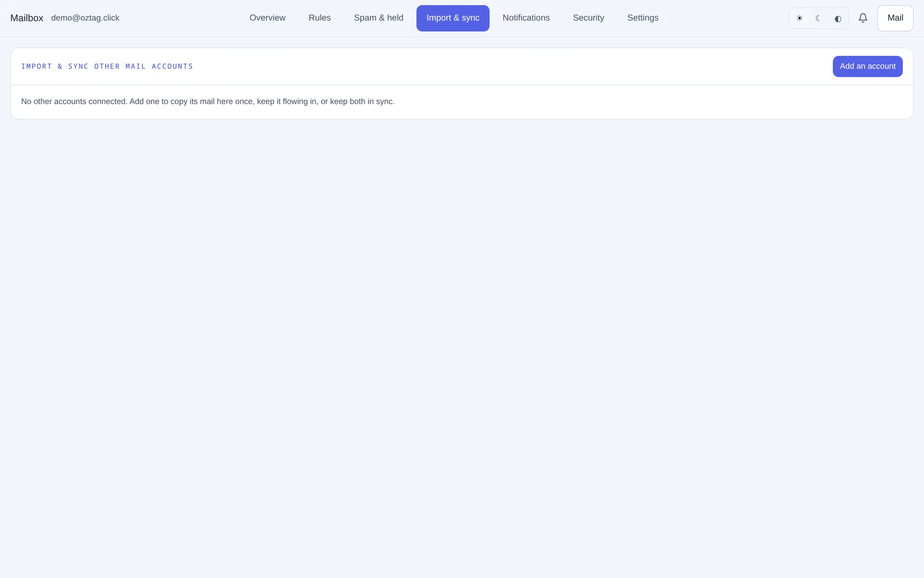Click the demo@oztag.click address
Screen dimensions: 924x578
(x=85, y=18)
